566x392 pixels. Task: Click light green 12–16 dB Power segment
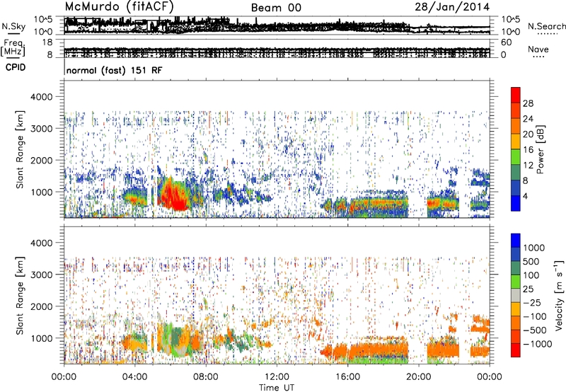(x=516, y=156)
